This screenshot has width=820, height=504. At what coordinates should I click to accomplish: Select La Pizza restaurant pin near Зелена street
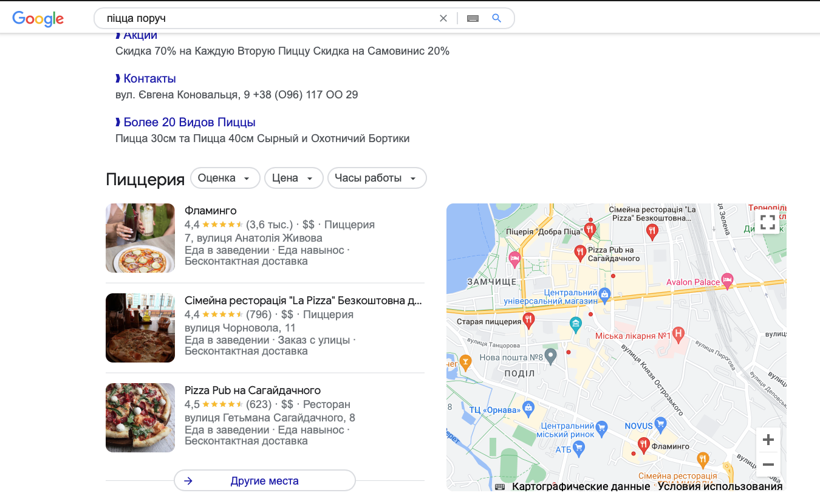point(652,230)
